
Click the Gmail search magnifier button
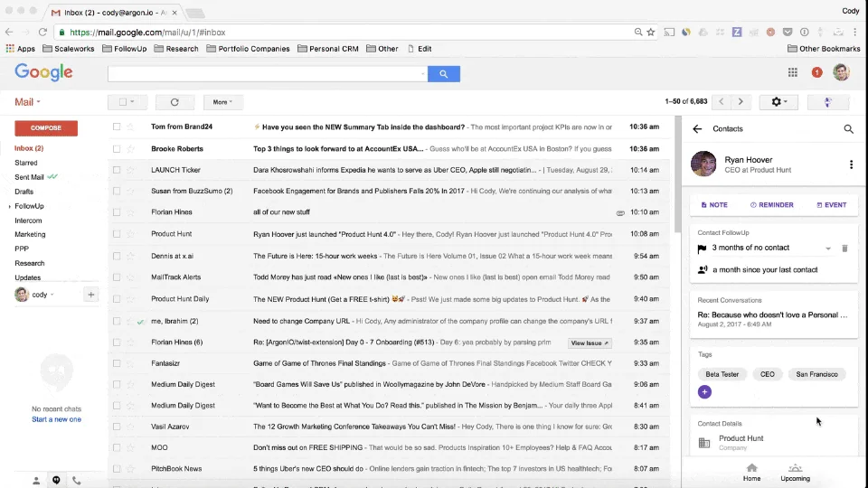click(x=443, y=73)
